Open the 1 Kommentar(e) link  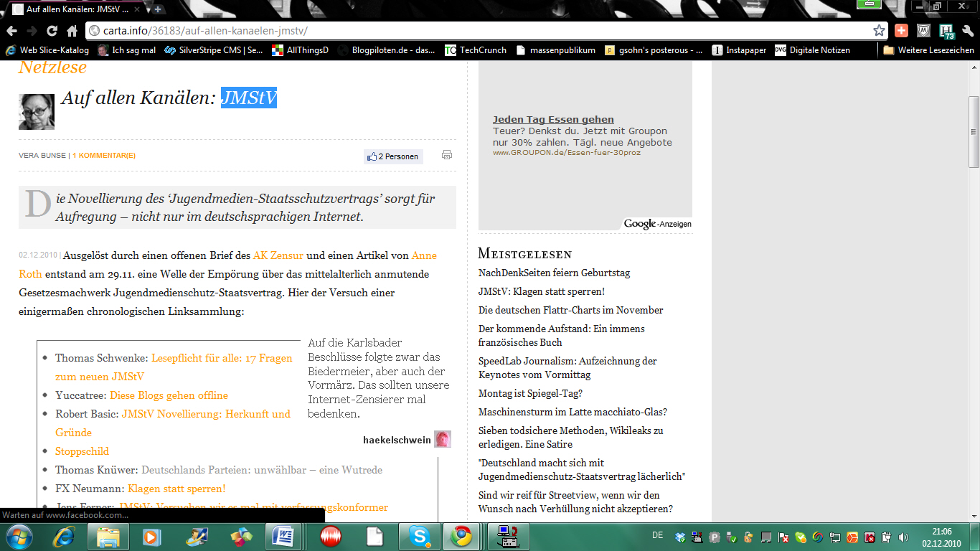point(104,156)
